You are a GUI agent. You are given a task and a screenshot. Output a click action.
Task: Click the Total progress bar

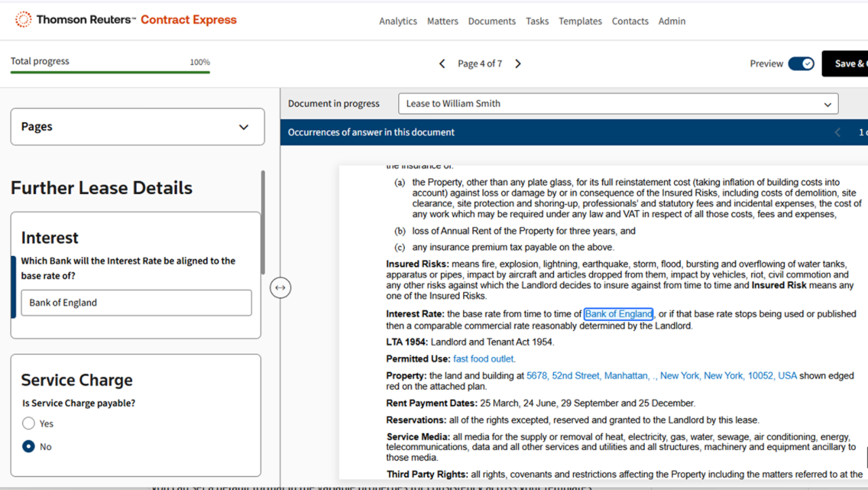[x=110, y=71]
